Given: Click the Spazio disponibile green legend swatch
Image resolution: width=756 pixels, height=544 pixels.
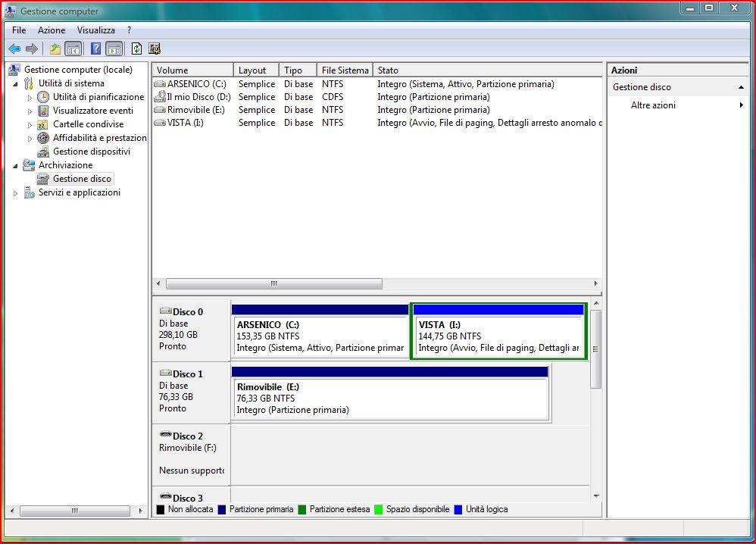Looking at the screenshot, I should coord(379,509).
